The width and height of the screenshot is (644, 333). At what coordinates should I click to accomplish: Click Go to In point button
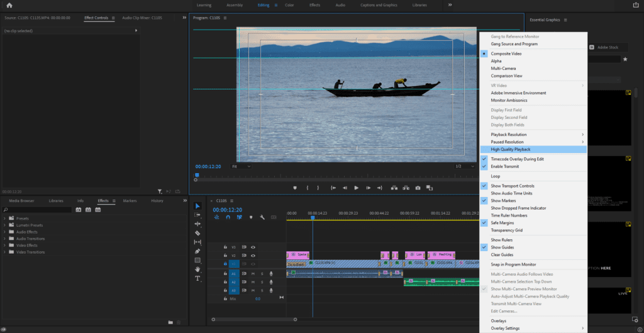point(333,188)
